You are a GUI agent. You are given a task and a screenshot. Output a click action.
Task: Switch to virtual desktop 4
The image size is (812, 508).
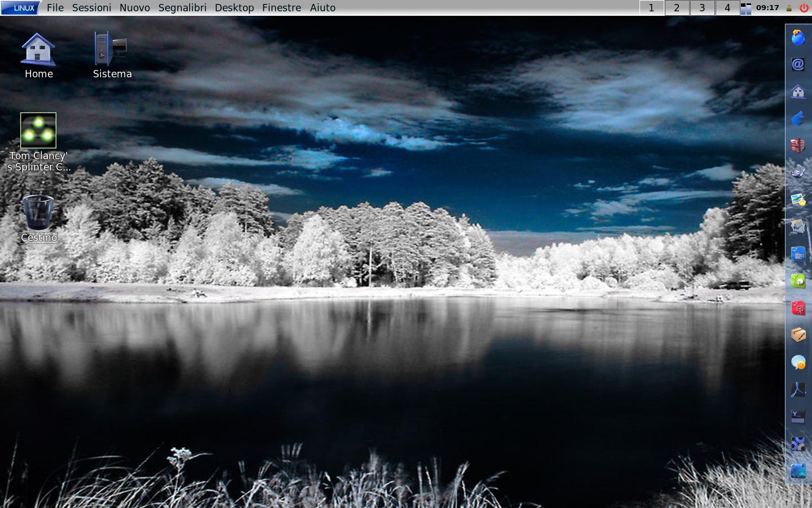[x=727, y=8]
